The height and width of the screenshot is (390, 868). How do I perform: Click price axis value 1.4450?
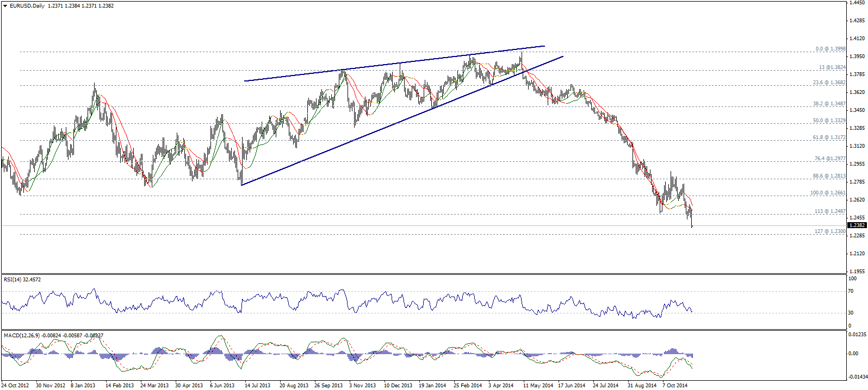857,3
